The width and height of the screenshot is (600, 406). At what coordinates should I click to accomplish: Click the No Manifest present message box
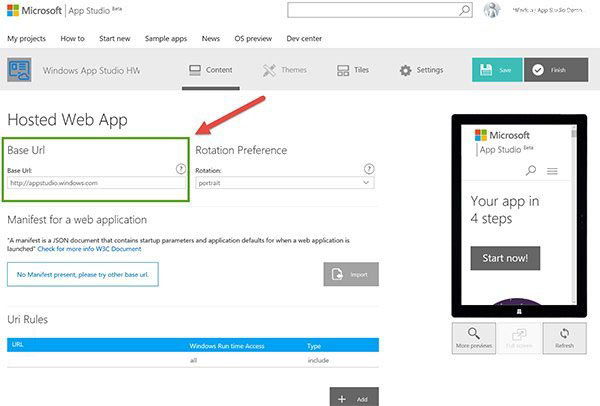coord(83,274)
